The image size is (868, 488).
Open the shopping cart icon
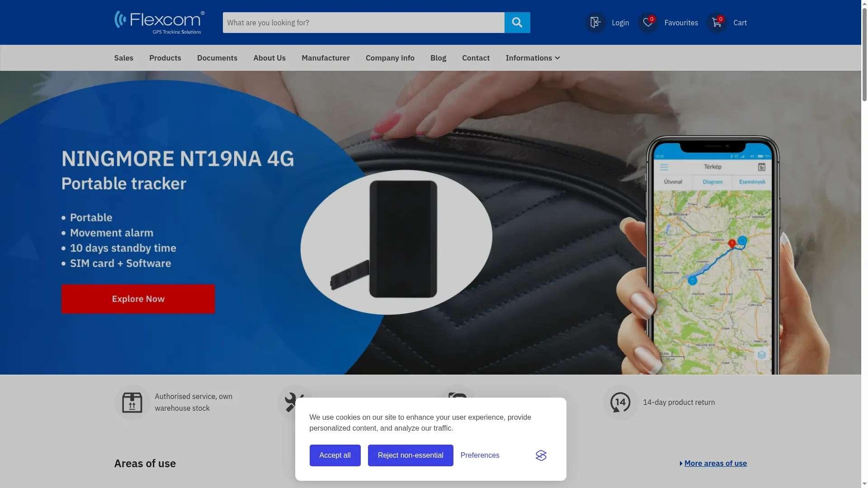(717, 23)
